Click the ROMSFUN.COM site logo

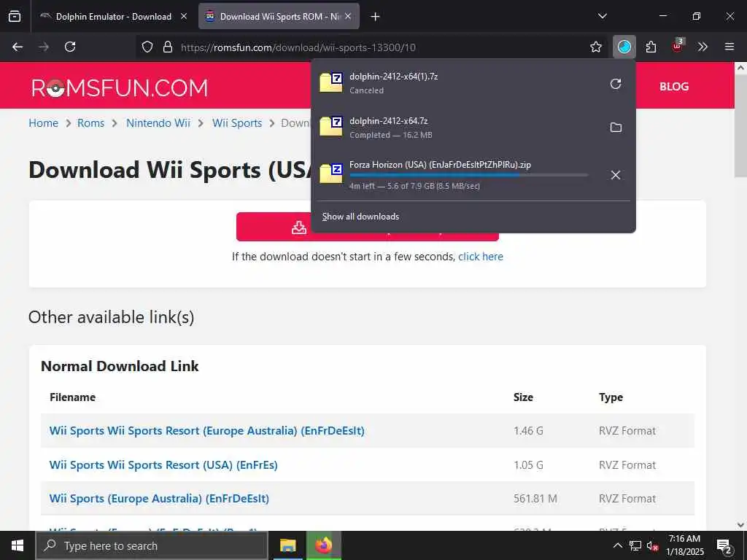click(x=120, y=88)
